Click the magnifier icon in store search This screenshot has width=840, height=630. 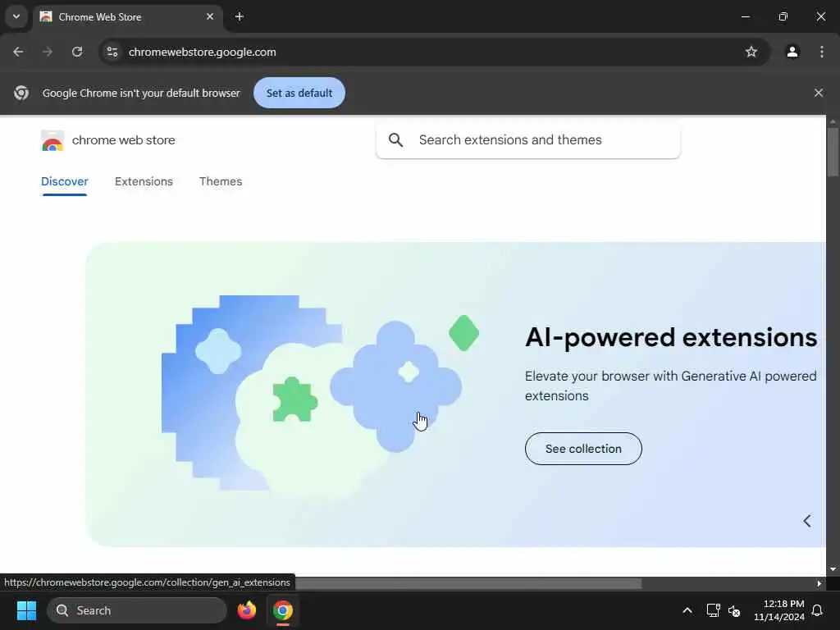coord(396,139)
